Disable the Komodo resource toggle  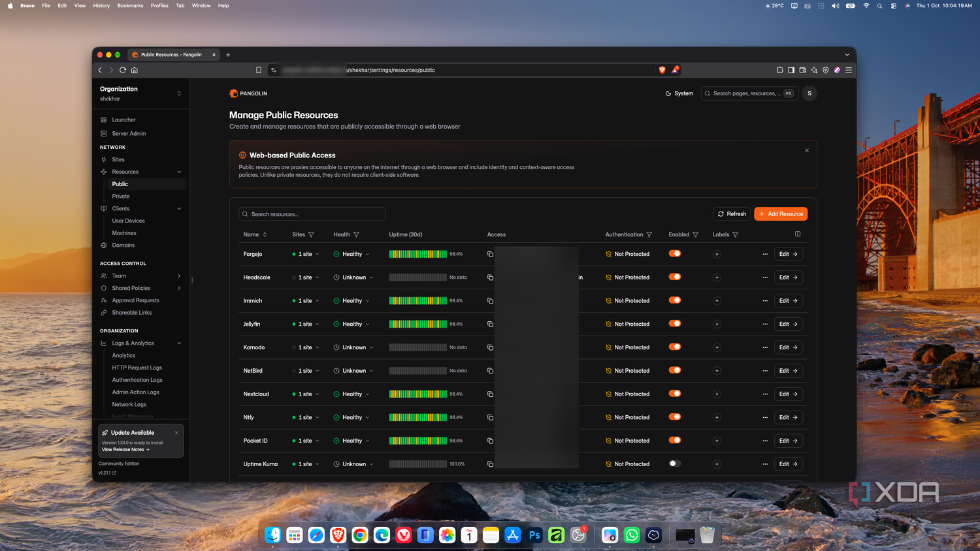coord(675,347)
